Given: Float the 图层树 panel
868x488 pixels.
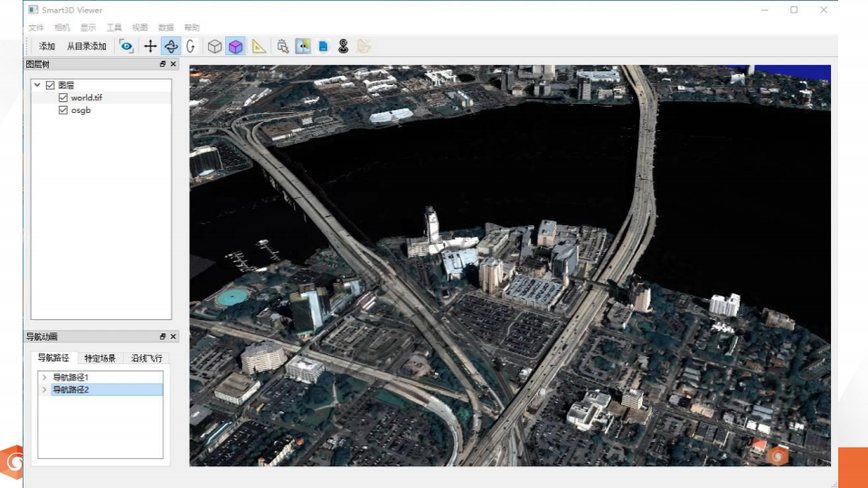Looking at the screenshot, I should click(163, 64).
